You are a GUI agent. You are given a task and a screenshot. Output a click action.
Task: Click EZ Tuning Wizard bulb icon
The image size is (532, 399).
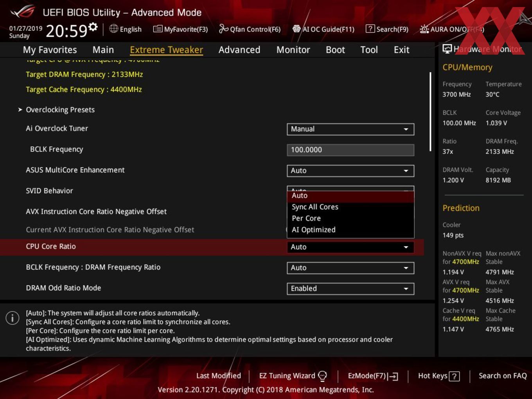pyautogui.click(x=322, y=376)
